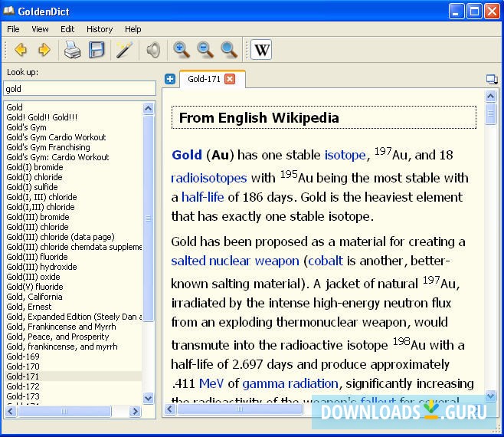Toggle the Wikipedia W dictionary button
The width and height of the screenshot is (504, 437).
pyautogui.click(x=261, y=50)
